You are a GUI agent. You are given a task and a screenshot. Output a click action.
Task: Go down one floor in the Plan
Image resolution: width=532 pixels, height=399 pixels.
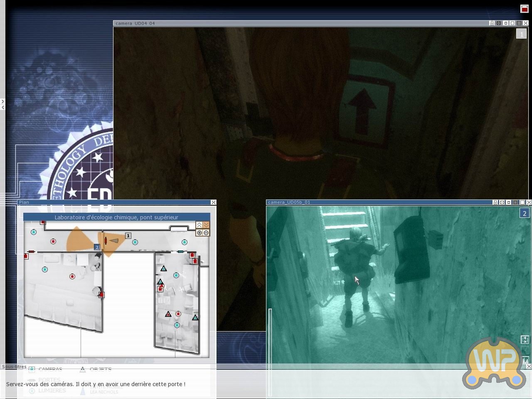tap(206, 225)
